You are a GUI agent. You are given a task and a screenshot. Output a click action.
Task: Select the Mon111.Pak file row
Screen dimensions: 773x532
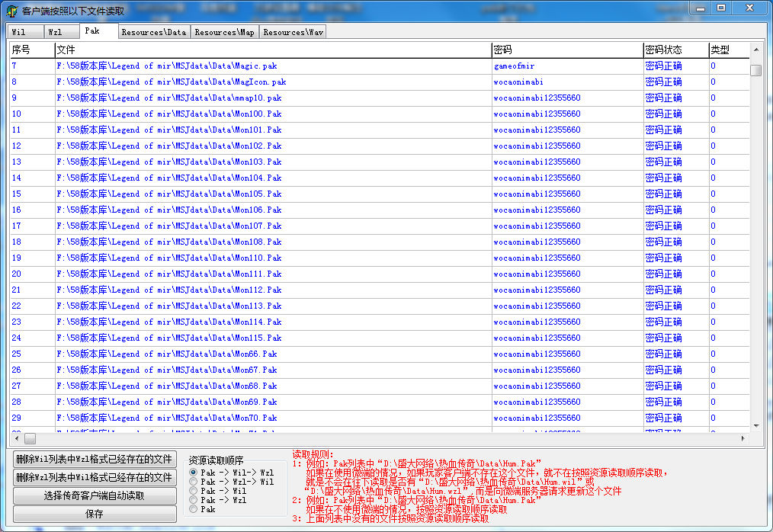[380, 274]
